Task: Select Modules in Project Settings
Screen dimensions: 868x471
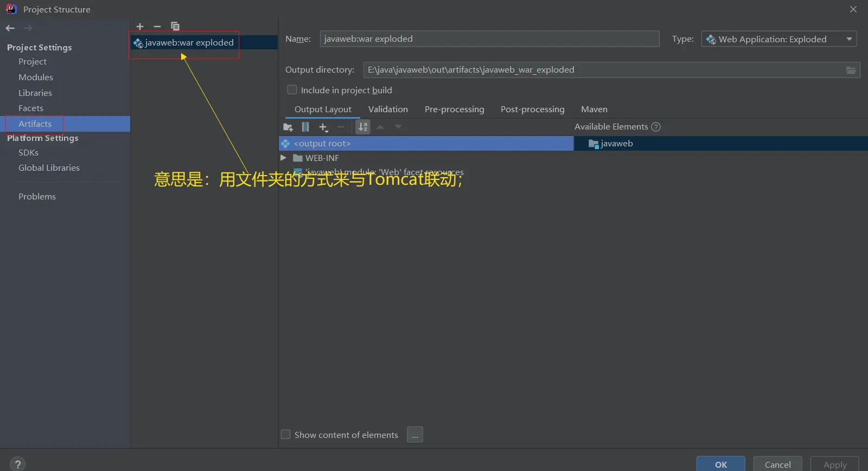Action: pos(36,78)
